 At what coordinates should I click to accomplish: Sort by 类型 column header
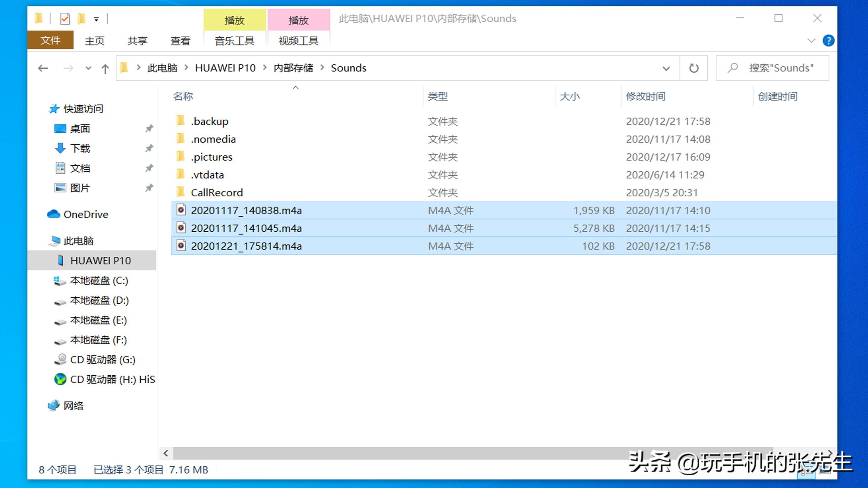(x=438, y=96)
